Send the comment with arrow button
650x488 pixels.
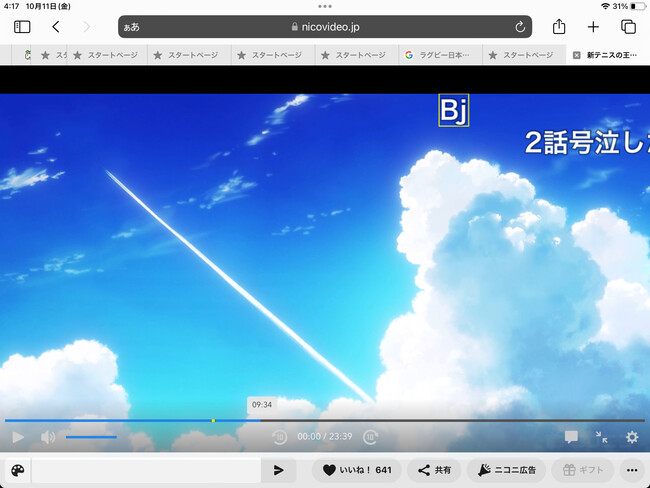(278, 470)
